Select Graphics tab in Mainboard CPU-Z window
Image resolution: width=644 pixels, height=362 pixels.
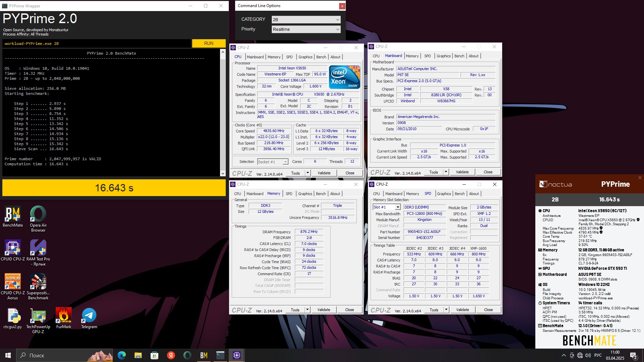(x=443, y=56)
